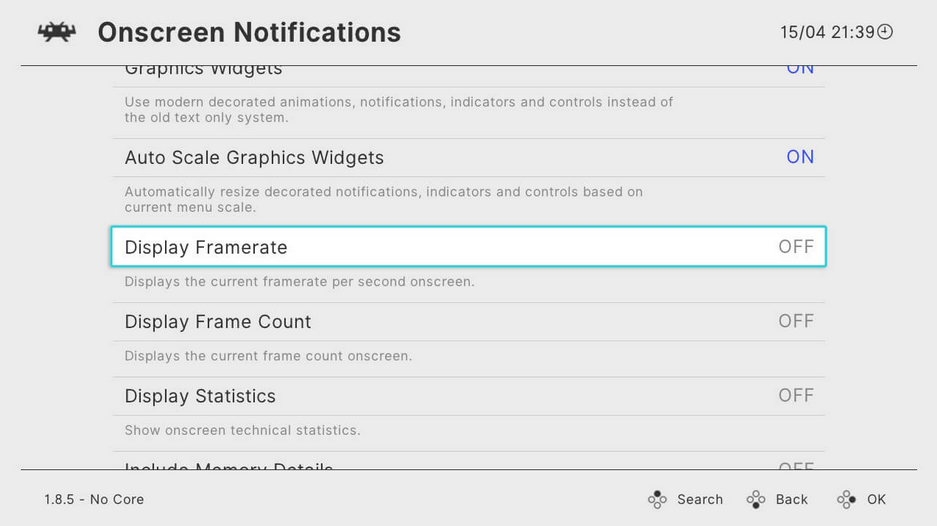Screen dimensions: 937x526
Task: Toggle Display Statistics OFF value
Action: (796, 396)
